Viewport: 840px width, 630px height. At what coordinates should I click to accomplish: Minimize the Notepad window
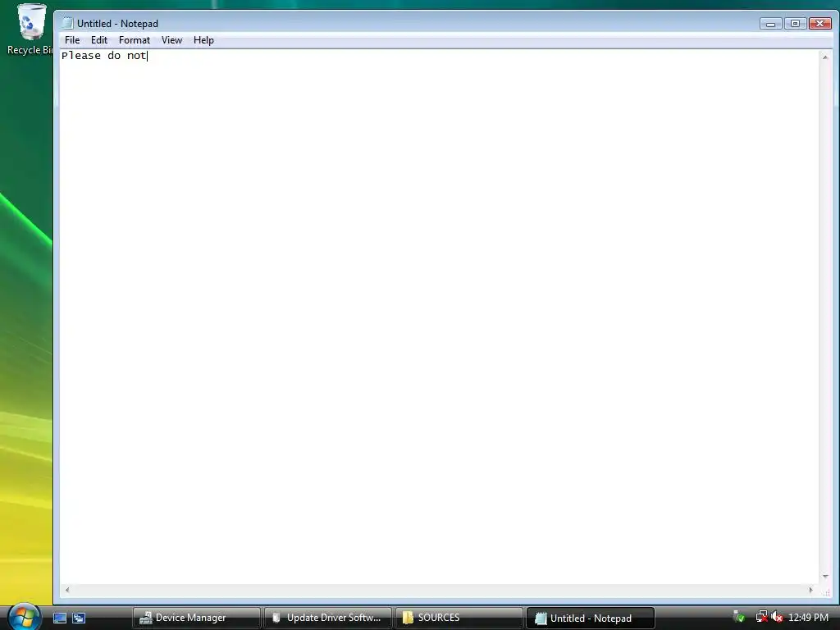(771, 24)
